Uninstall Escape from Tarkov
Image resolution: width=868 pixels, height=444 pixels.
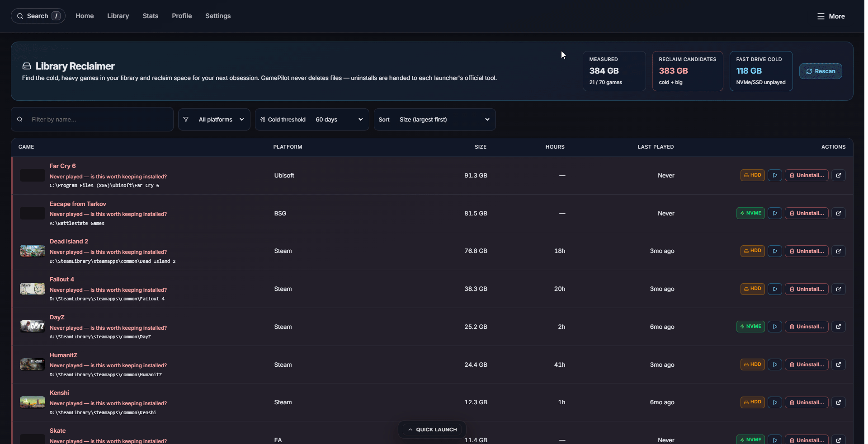click(x=807, y=213)
